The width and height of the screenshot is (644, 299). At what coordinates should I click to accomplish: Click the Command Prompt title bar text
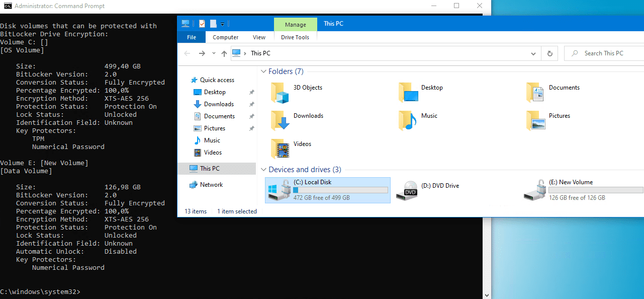[60, 6]
